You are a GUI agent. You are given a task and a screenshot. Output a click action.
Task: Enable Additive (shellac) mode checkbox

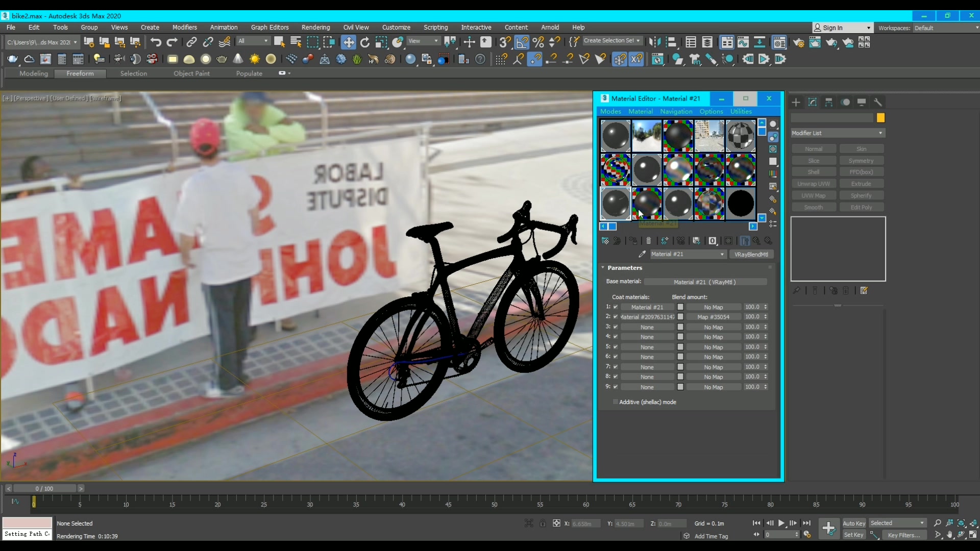coord(615,402)
